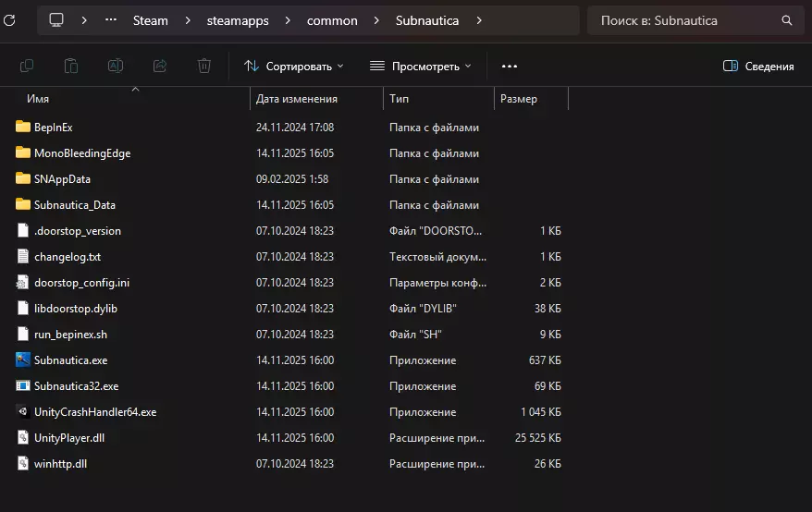Open the toolbar's three-dot more options menu
The width and height of the screenshot is (812, 512).
pyautogui.click(x=510, y=66)
